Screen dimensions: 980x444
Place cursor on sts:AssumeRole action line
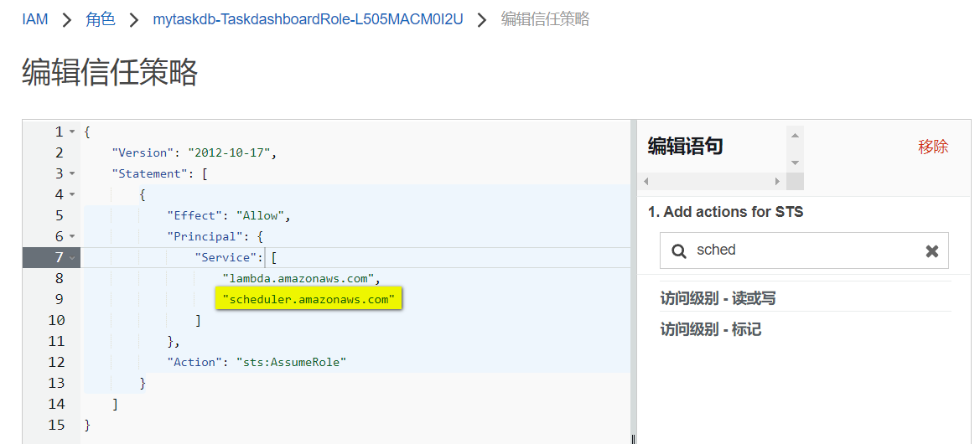coord(290,362)
